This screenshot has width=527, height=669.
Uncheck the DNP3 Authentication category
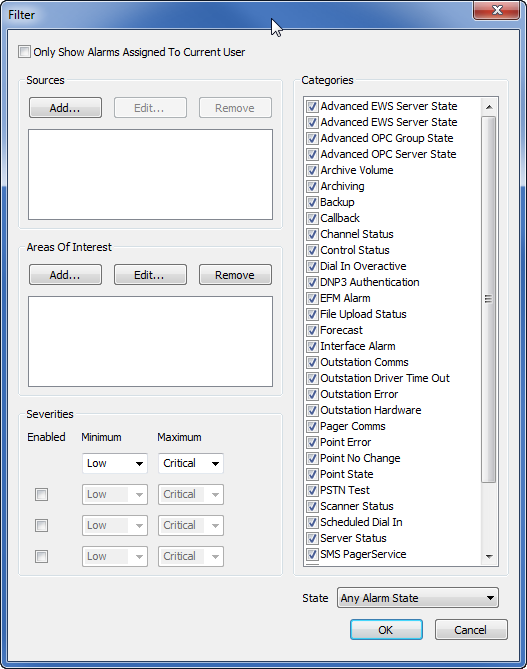(312, 282)
